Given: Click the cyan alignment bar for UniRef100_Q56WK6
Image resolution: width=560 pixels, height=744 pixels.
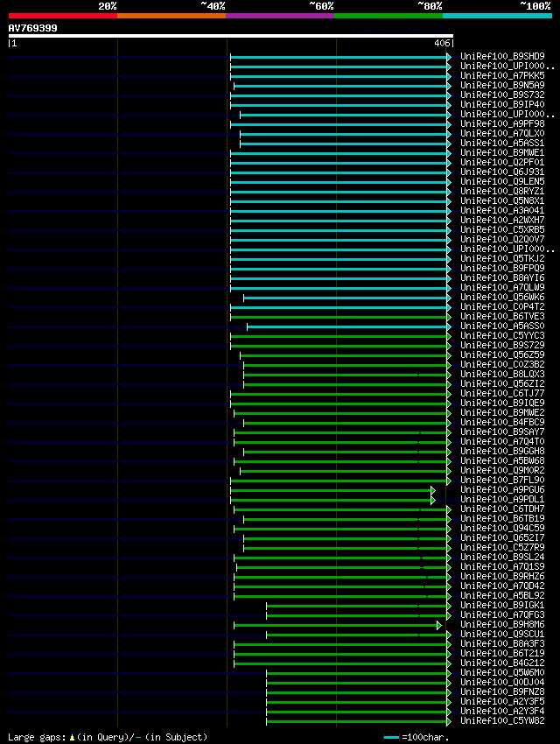Looking at the screenshot, I should 346,298.
